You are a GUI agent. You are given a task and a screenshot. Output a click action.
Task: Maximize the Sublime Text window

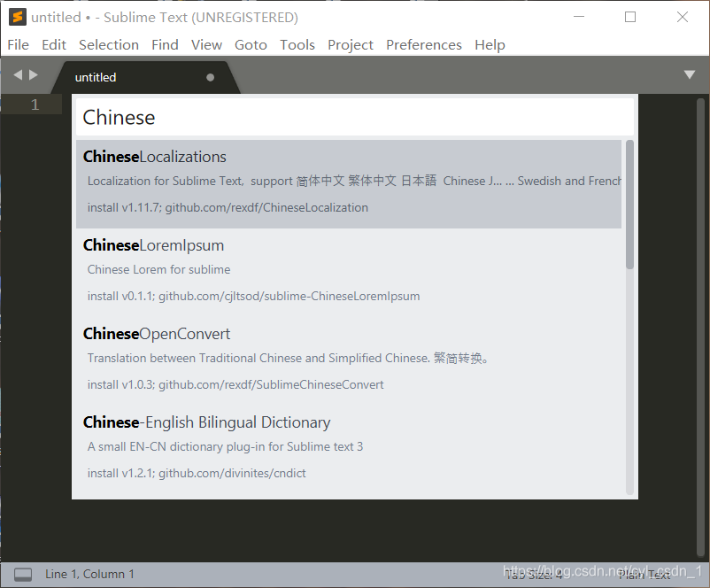[x=630, y=17]
